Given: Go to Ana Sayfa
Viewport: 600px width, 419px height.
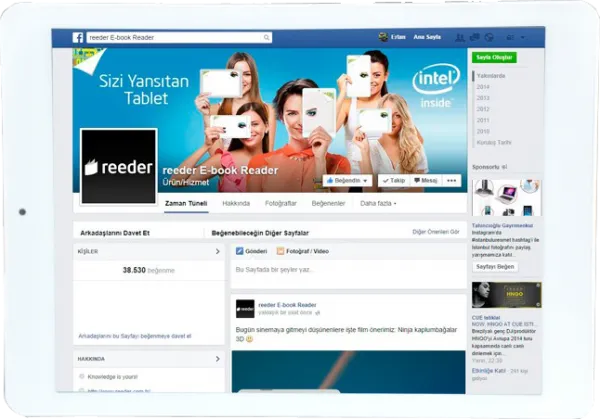Looking at the screenshot, I should tap(427, 37).
